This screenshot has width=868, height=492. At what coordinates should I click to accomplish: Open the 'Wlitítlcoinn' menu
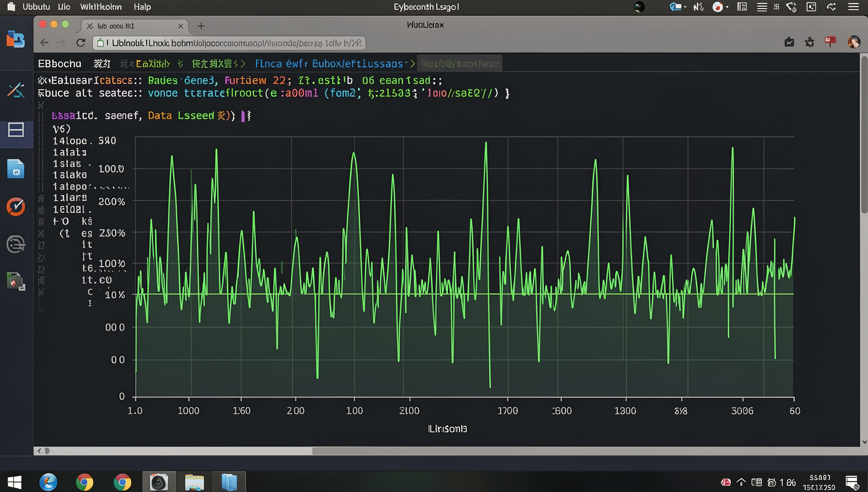(x=101, y=7)
